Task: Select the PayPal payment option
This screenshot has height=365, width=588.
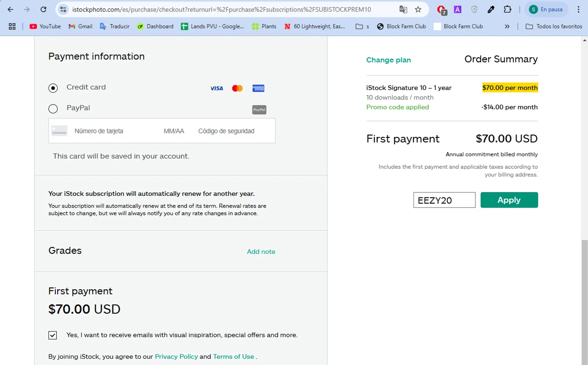Action: point(53,109)
